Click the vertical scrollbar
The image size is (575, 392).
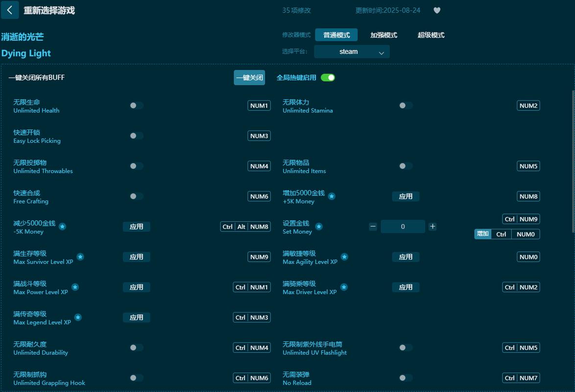click(573, 161)
